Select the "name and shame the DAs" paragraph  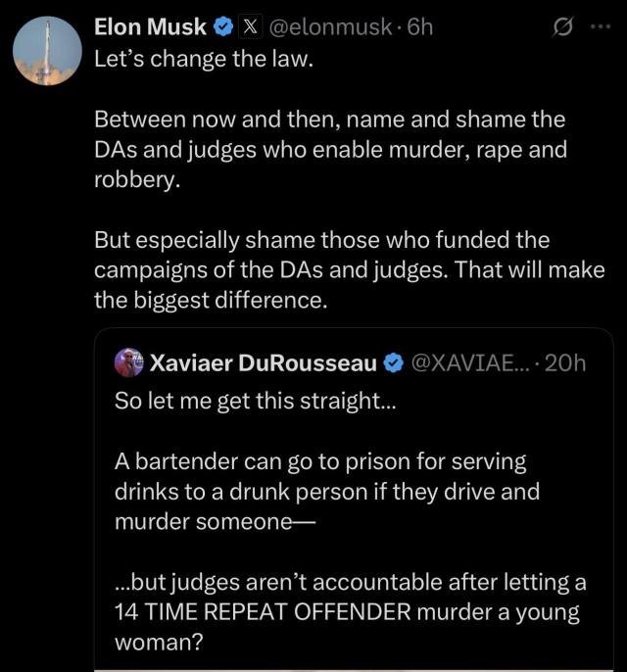pos(329,152)
